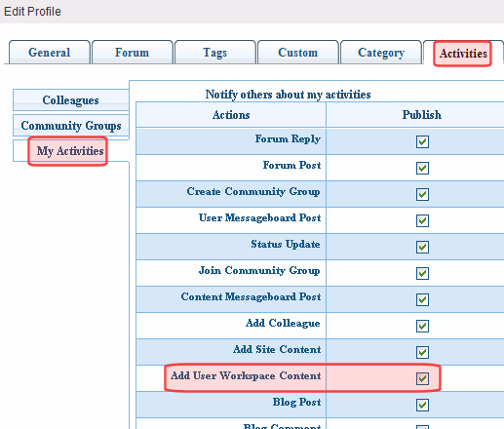Open the Category tab

[381, 53]
